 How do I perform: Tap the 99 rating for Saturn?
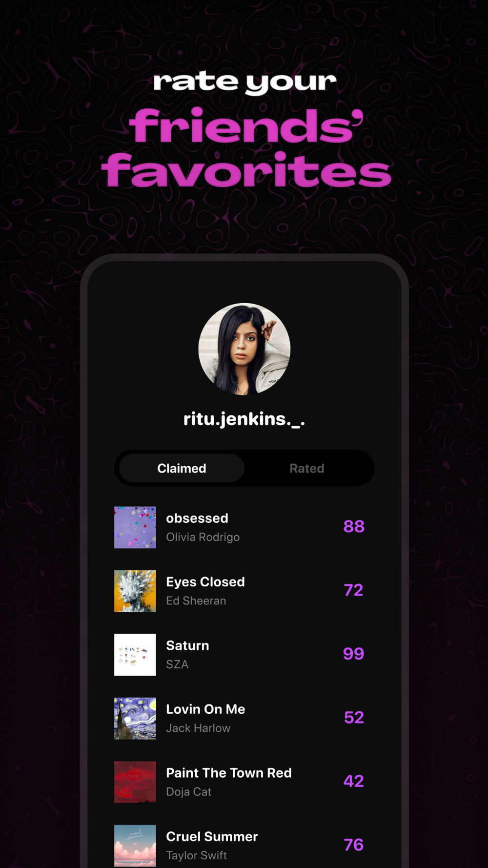(354, 654)
